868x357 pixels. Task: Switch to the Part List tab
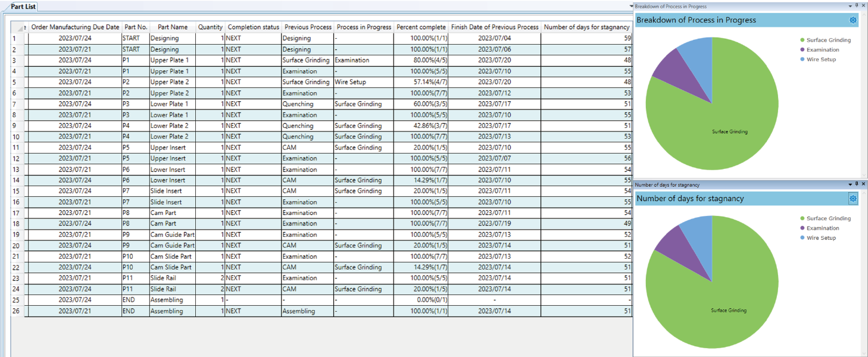click(x=23, y=7)
